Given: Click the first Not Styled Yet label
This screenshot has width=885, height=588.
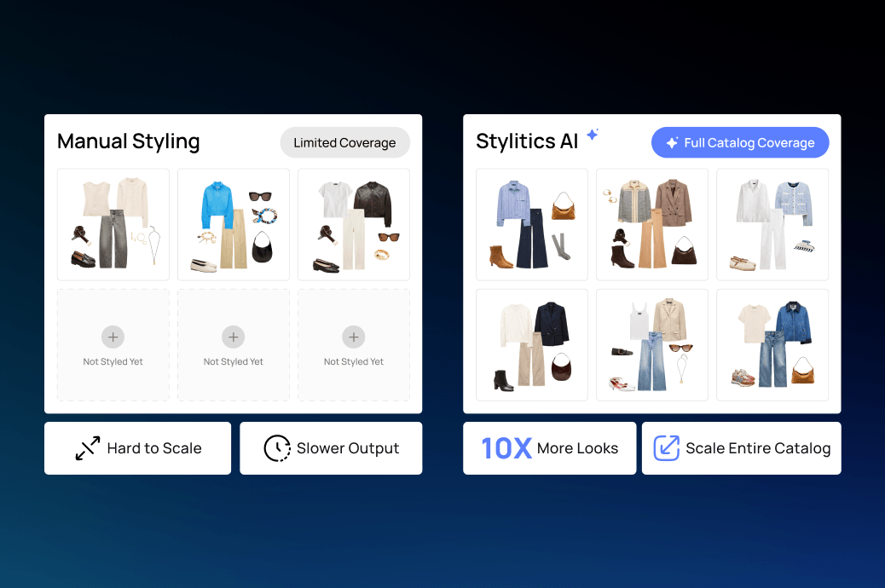Looking at the screenshot, I should [113, 361].
